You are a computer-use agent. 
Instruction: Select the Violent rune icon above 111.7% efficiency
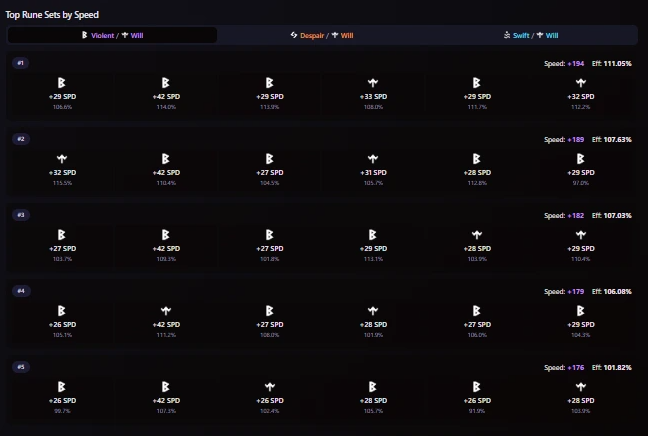[x=477, y=83]
